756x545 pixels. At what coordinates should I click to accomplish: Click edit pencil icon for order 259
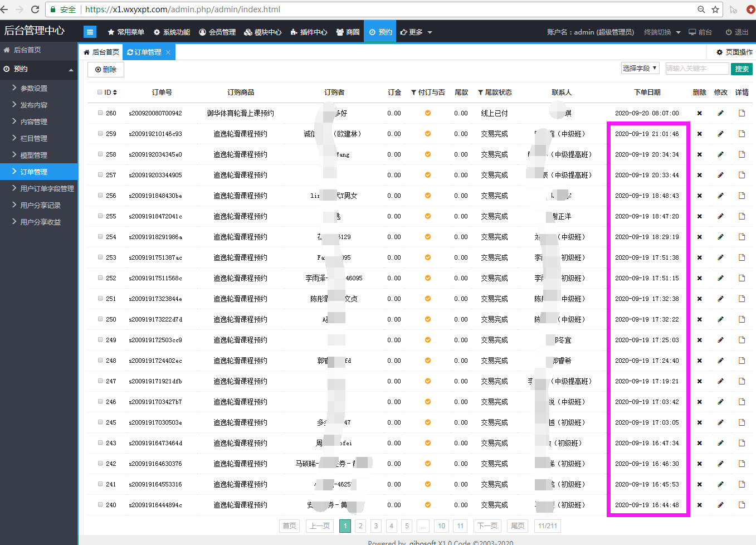tap(720, 134)
